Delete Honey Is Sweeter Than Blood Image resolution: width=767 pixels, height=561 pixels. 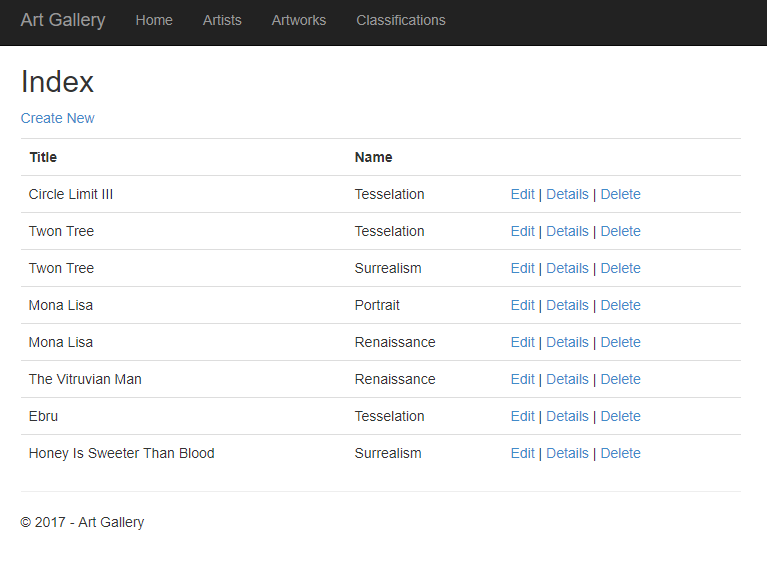620,453
